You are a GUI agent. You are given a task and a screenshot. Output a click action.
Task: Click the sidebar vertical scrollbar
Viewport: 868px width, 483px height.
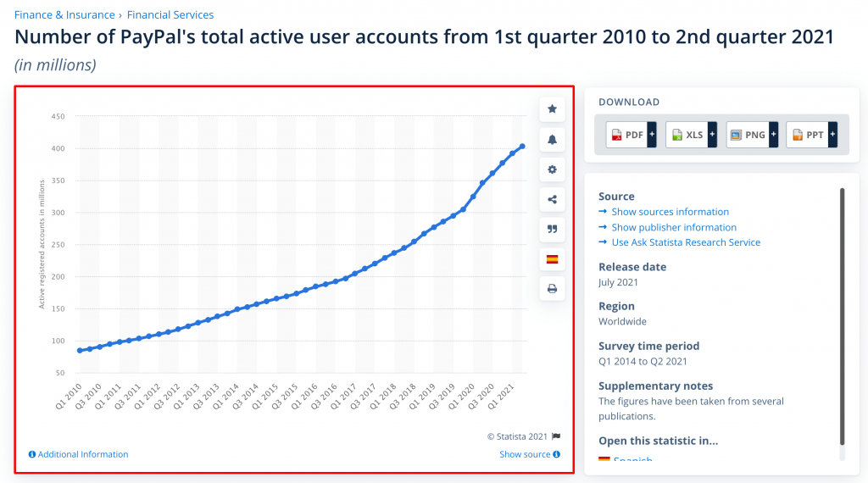842,316
